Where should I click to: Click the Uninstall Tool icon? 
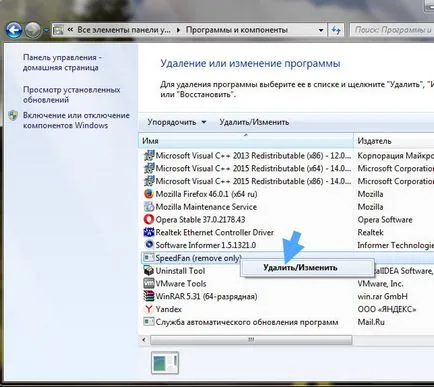149,270
